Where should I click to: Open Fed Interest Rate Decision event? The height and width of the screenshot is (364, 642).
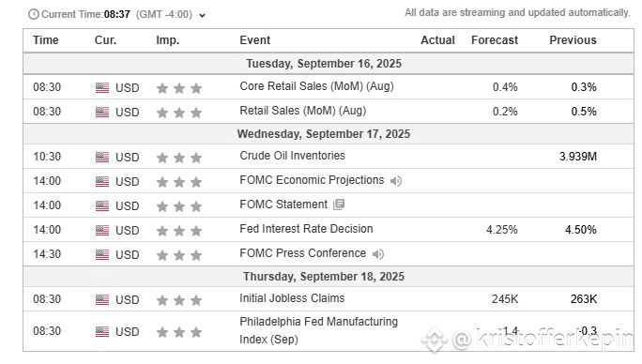click(x=306, y=229)
